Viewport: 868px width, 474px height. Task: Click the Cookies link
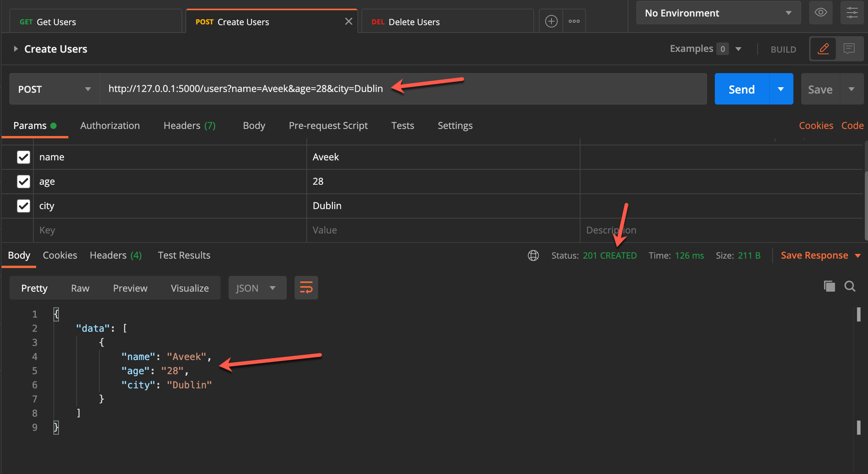[816, 125]
